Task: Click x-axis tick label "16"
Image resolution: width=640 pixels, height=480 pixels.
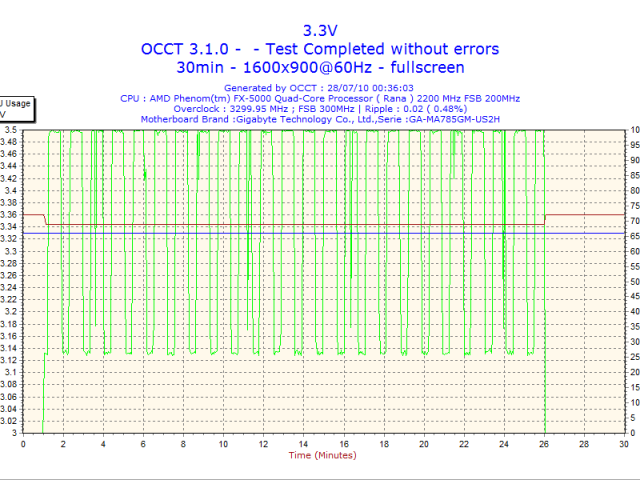Action: [344, 444]
